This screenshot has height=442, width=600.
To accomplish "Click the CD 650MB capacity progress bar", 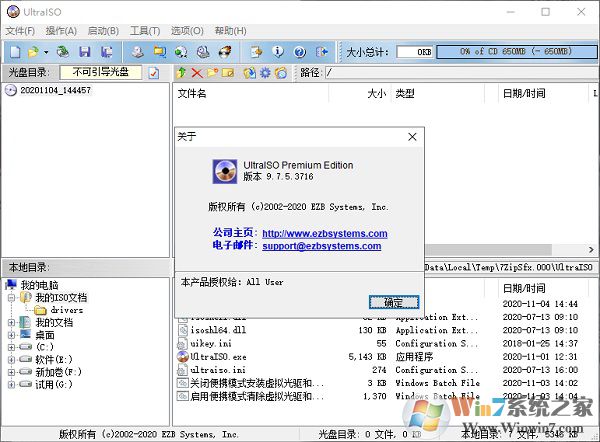I will click(x=516, y=52).
